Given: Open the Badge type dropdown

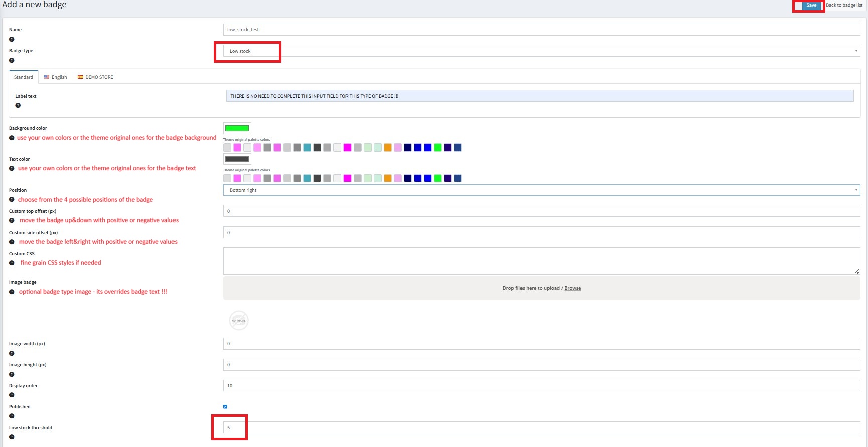Looking at the screenshot, I should (542, 51).
